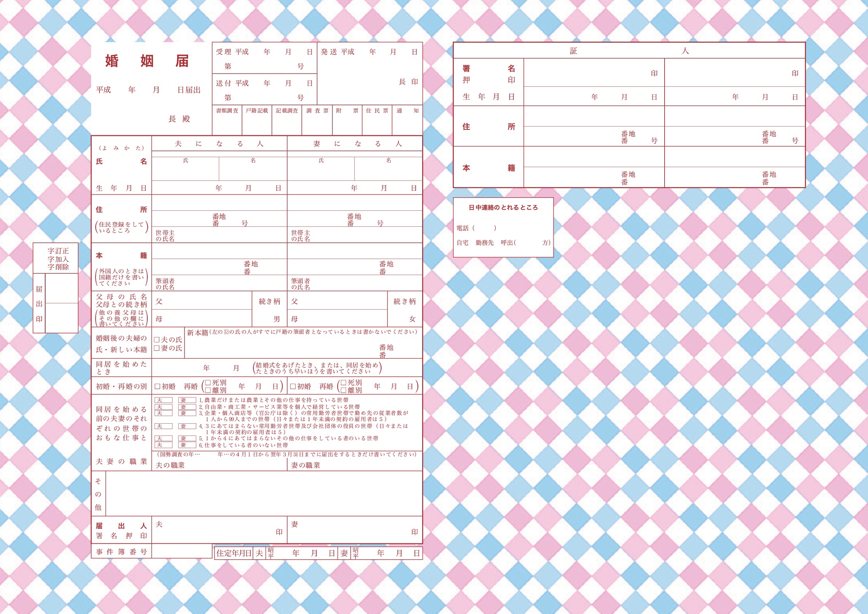Click the 婚姻届 title
The height and width of the screenshot is (614, 868).
pos(147,61)
